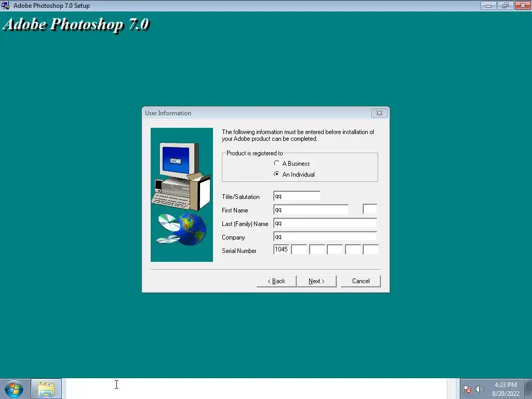The image size is (532, 399).
Task: Restore down the Setup window
Action: pyautogui.click(x=506, y=5)
